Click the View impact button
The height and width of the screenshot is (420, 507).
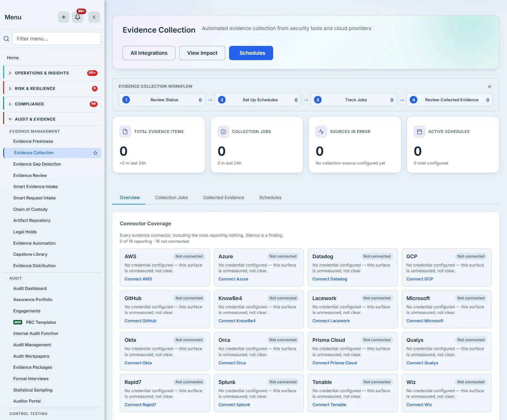[202, 53]
